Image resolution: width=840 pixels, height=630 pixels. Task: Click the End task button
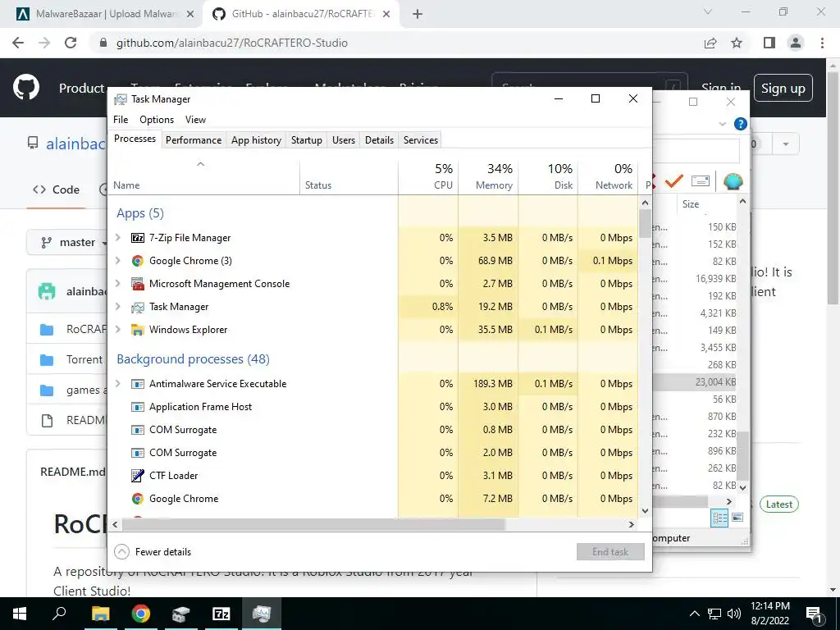pos(610,552)
